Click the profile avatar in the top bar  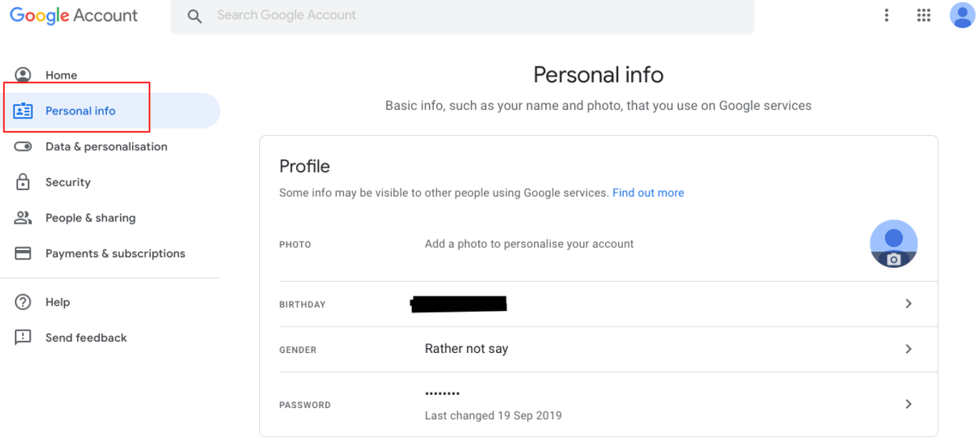click(962, 14)
